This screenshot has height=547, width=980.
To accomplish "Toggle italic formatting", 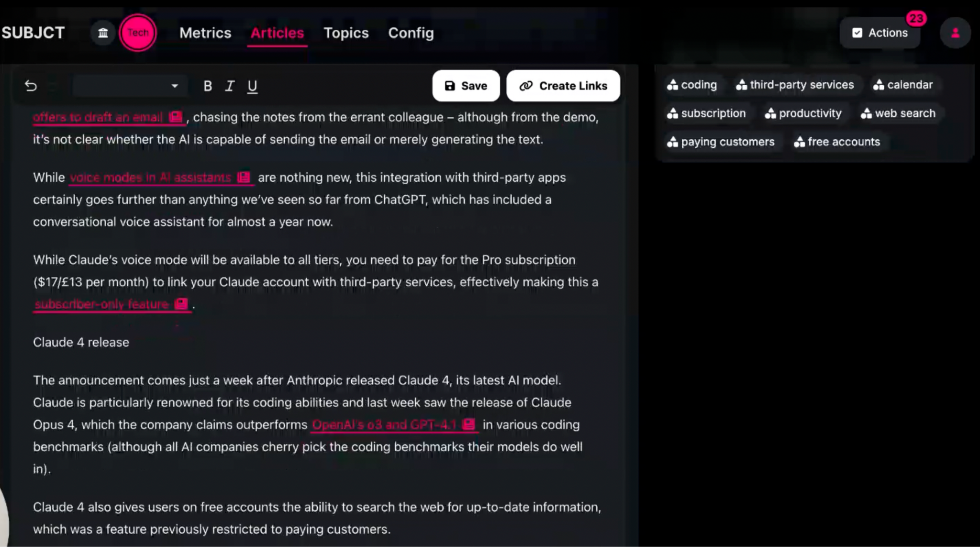I will pyautogui.click(x=230, y=86).
